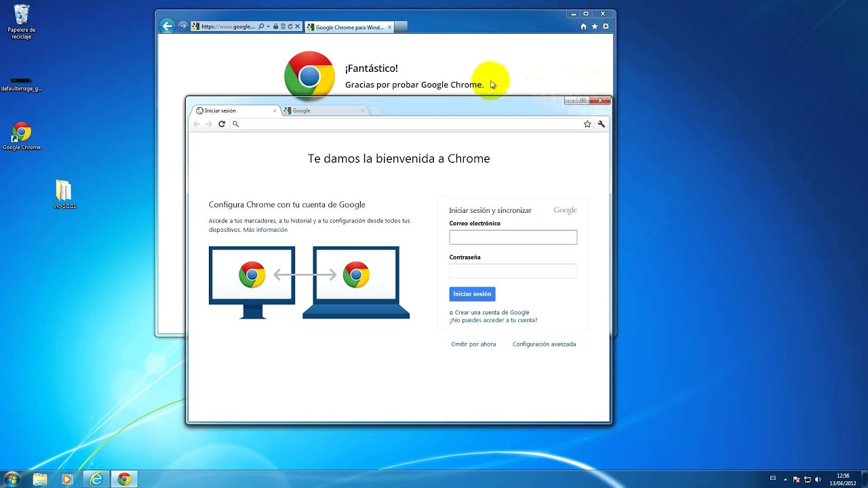Click Omitir por ahora

473,344
